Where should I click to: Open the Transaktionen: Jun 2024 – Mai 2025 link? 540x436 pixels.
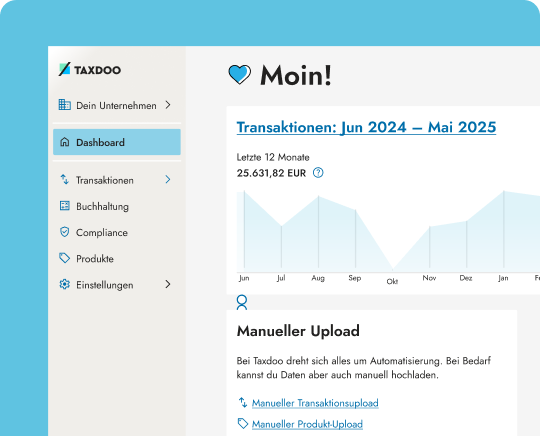pos(366,127)
